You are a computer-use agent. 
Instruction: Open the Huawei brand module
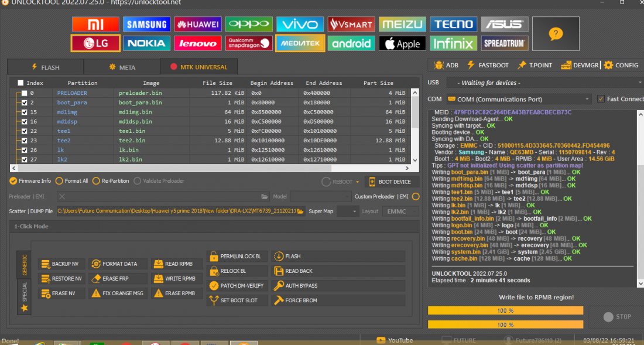pos(197,25)
